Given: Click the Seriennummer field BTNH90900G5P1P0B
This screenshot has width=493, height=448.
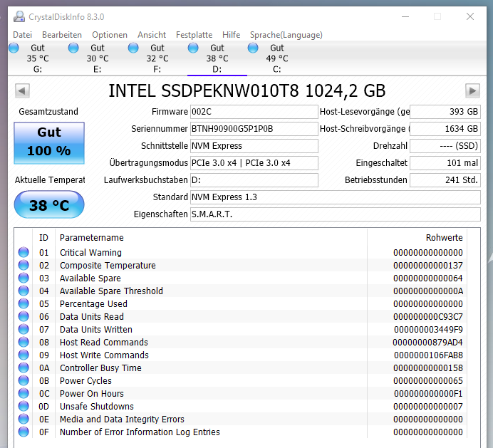Looking at the screenshot, I should coord(254,129).
